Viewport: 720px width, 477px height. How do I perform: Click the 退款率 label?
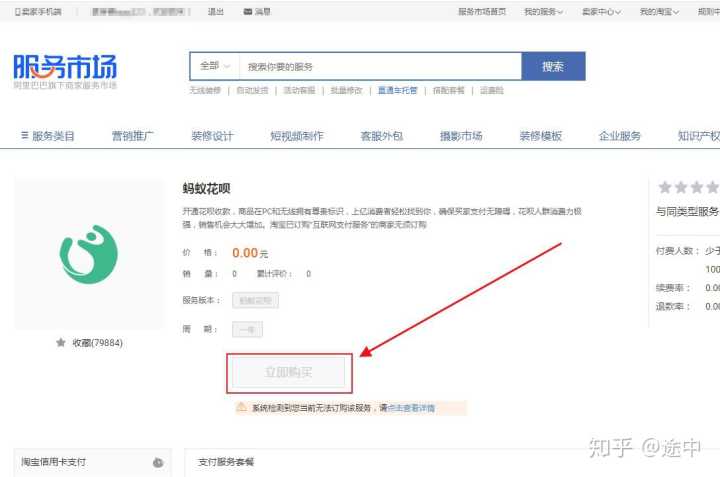673,306
